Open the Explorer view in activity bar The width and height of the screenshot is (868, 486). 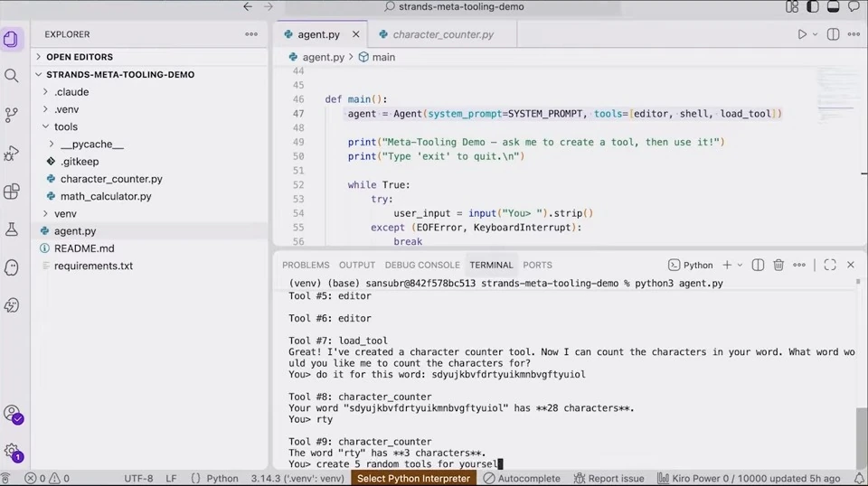[x=11, y=39]
